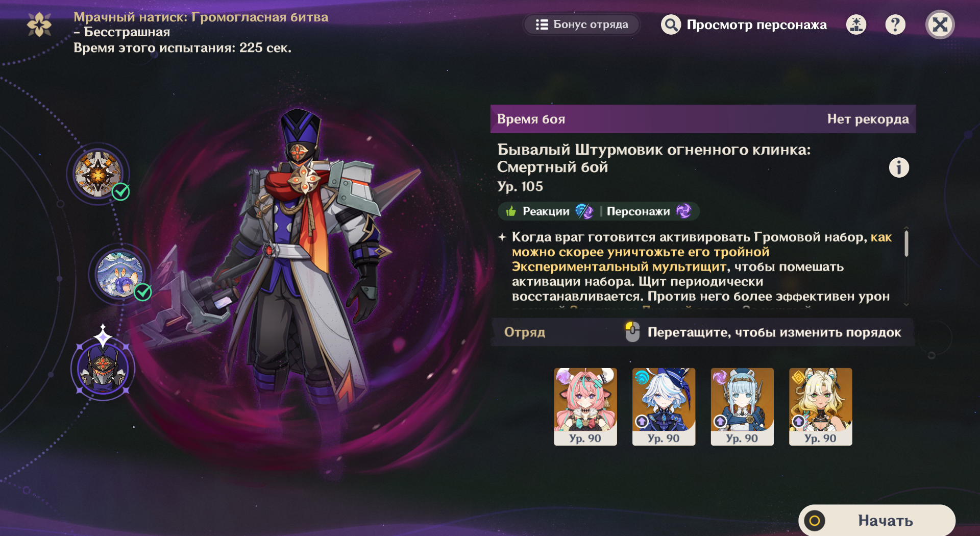
Task: Click the flower emblem next to challenge title
Action: pyautogui.click(x=39, y=25)
